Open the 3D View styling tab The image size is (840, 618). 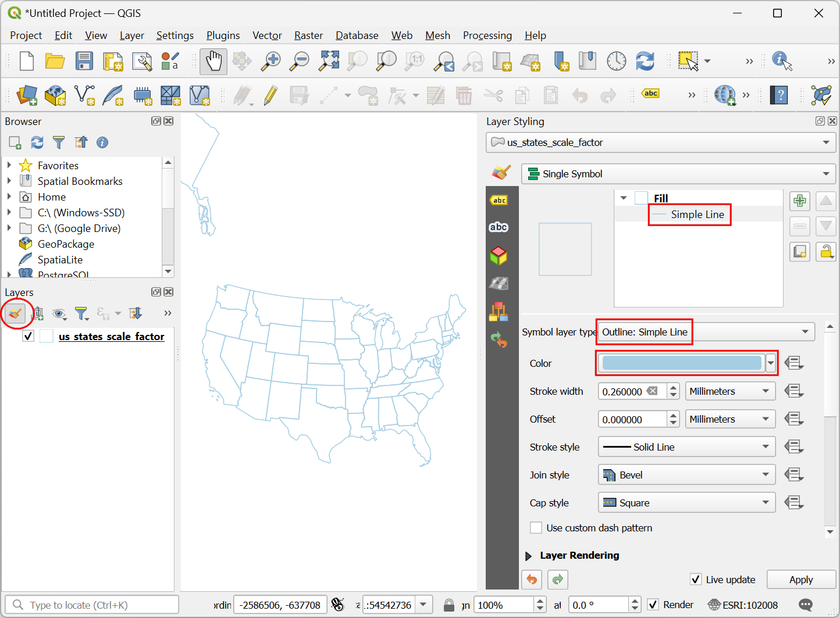coord(499,255)
